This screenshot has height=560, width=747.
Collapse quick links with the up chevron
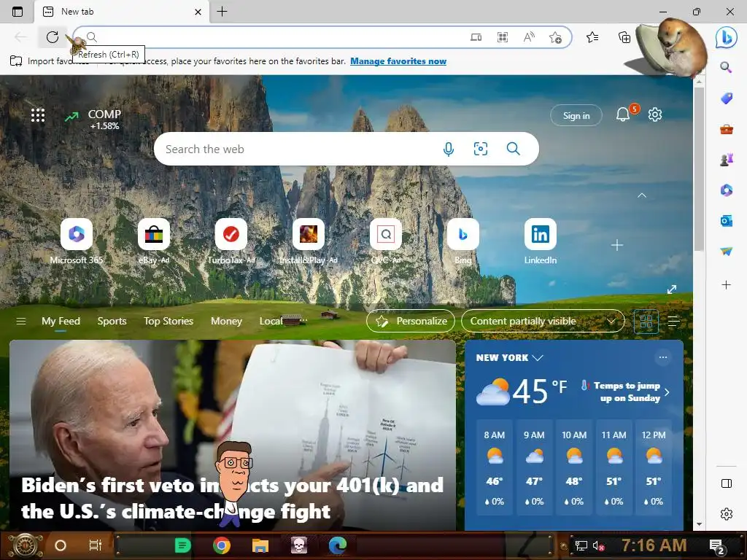(x=642, y=195)
